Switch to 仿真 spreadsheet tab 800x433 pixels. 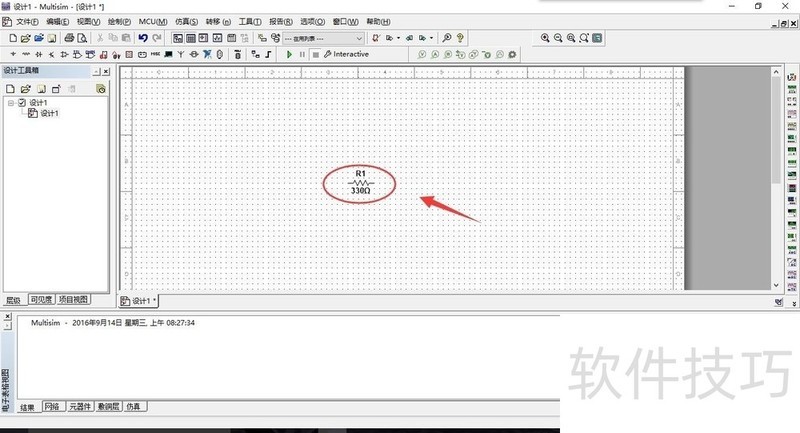pyautogui.click(x=134, y=406)
